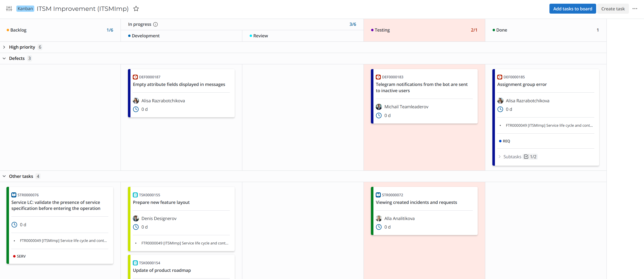Click the Kanban board type tag

click(x=25, y=9)
